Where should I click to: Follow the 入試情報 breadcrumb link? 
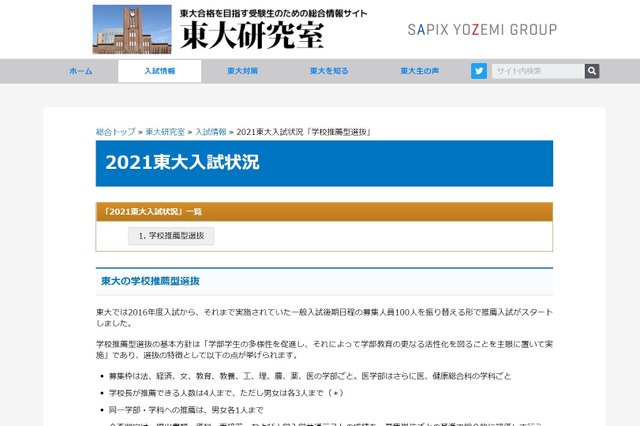211,132
